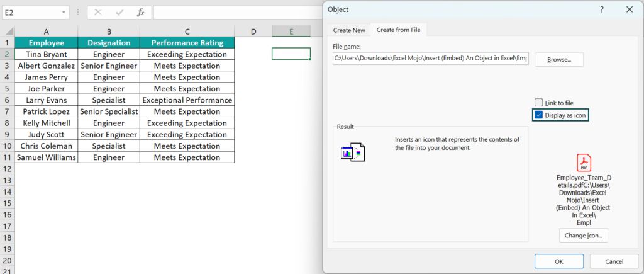This screenshot has width=644, height=274.
Task: Click Tina Bryant's Exceeding Expectation rating cell
Action: click(187, 54)
